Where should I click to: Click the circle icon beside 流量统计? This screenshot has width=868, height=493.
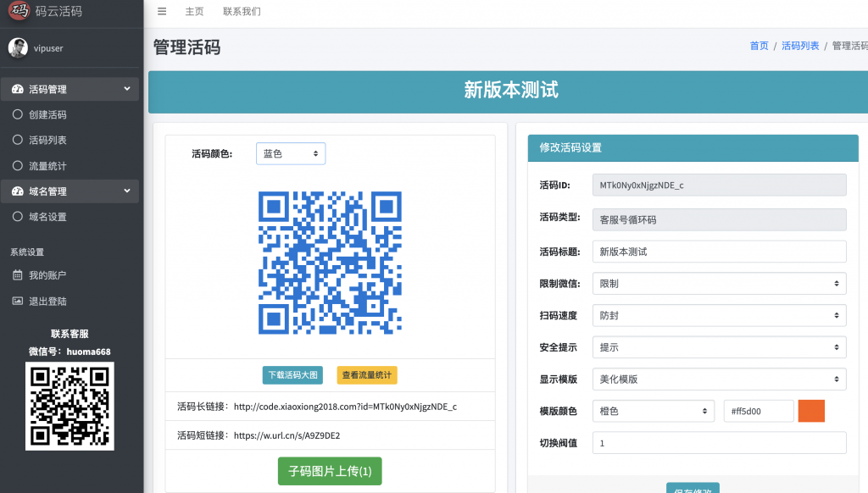point(18,165)
